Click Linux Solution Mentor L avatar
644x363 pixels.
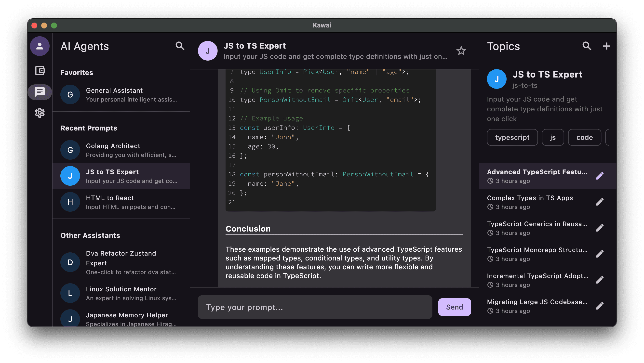pos(70,293)
